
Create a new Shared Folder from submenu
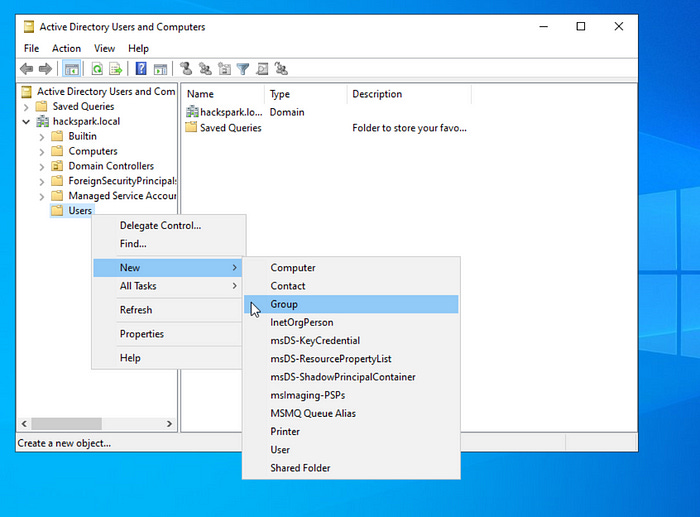[x=351, y=468]
